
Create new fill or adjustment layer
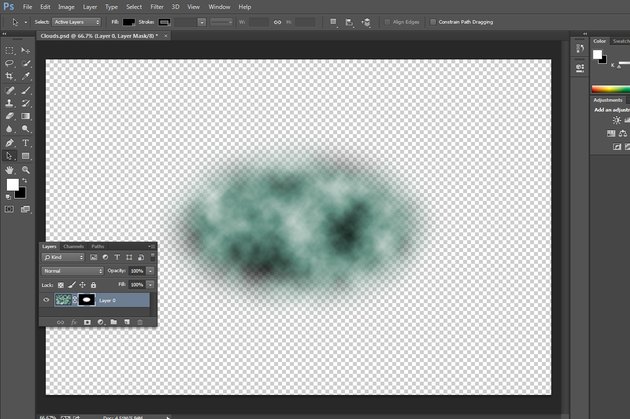(x=101, y=322)
